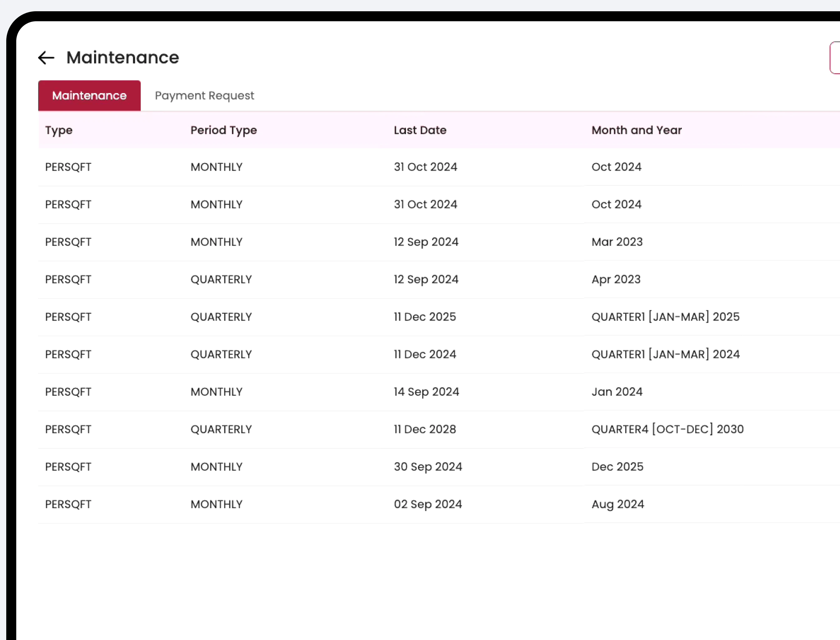Select the Mar 2023 month cell

point(617,242)
